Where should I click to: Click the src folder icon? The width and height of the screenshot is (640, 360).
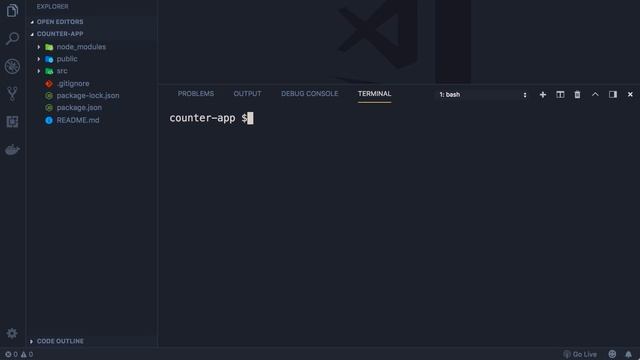pyautogui.click(x=49, y=71)
